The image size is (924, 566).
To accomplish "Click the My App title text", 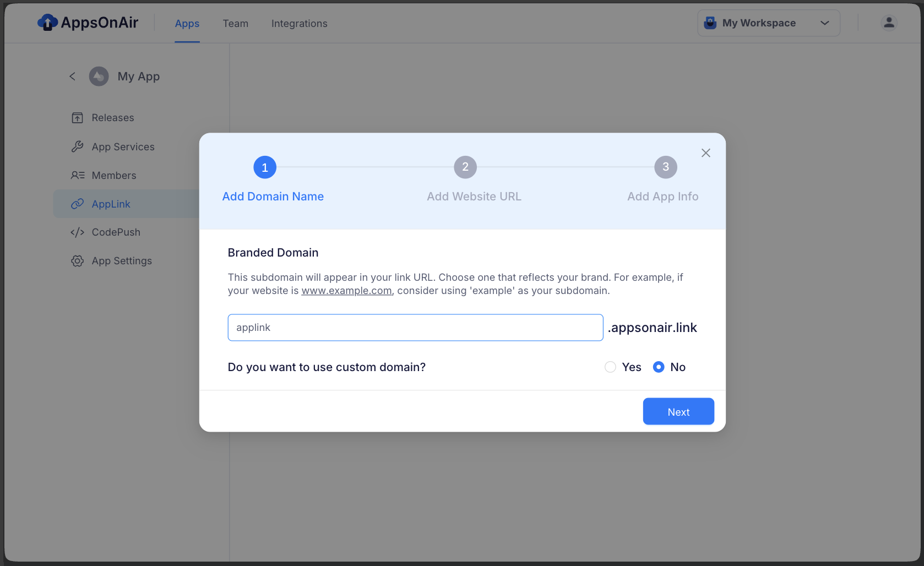I will [x=139, y=77].
